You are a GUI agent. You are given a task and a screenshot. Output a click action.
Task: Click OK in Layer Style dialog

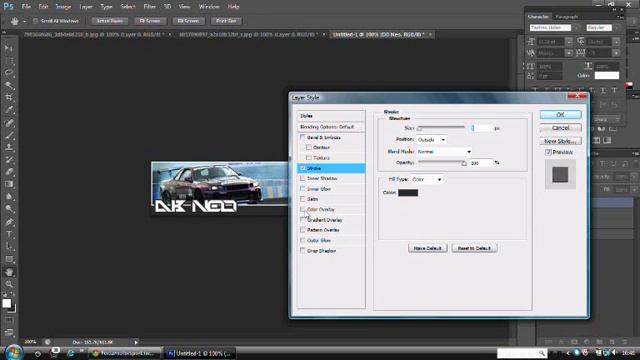tap(560, 115)
